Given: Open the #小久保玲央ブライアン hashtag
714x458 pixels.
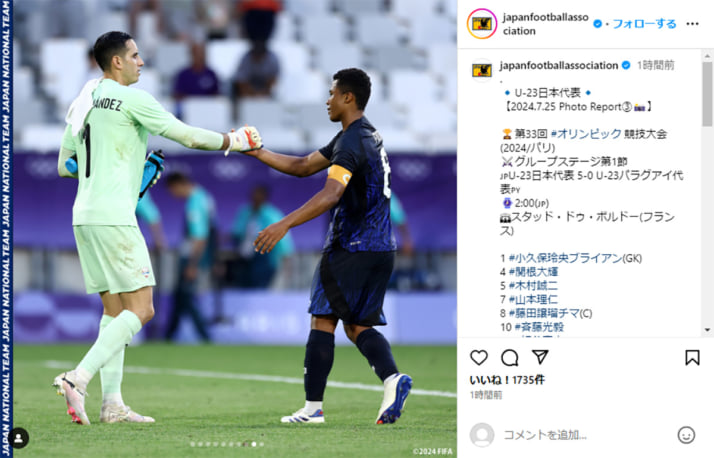Looking at the screenshot, I should pyautogui.click(x=565, y=258).
